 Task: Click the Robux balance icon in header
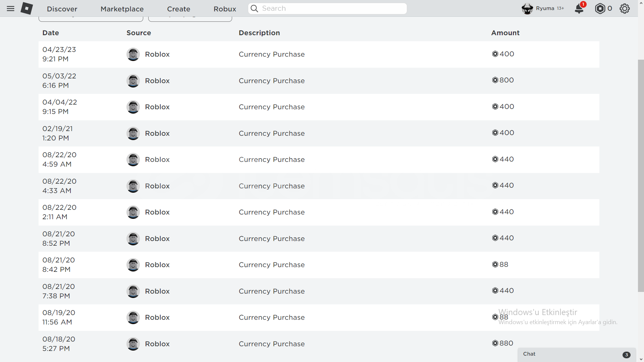600,8
